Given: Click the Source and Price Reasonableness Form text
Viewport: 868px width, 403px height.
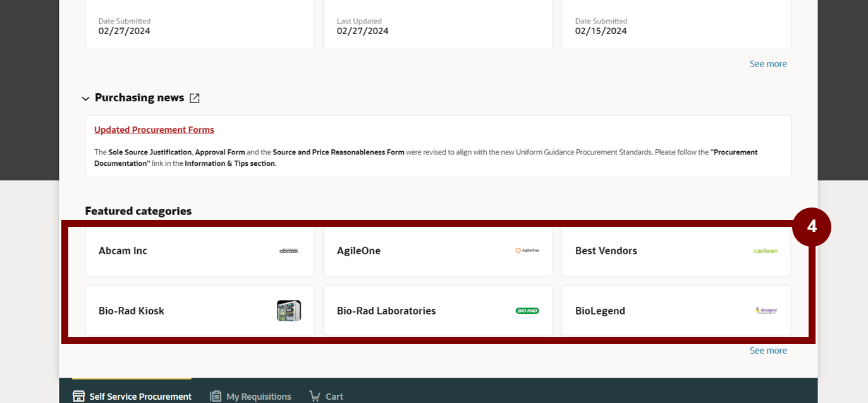Looking at the screenshot, I should coord(338,152).
